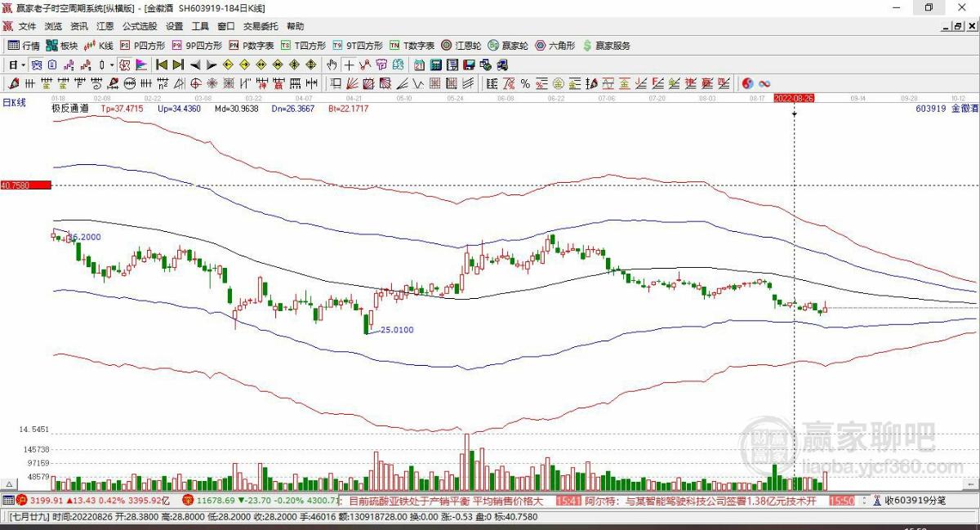
Task: Click the 40.7580 price axis label
Action: (x=25, y=185)
